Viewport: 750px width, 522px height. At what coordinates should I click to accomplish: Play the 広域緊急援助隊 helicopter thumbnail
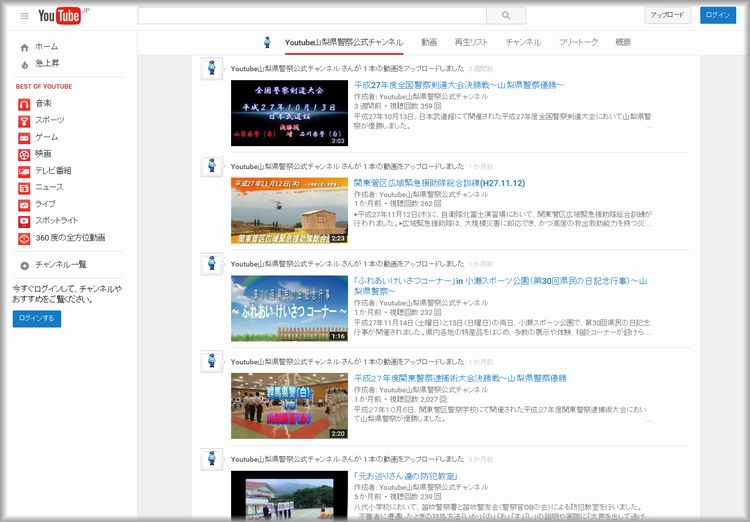point(289,211)
